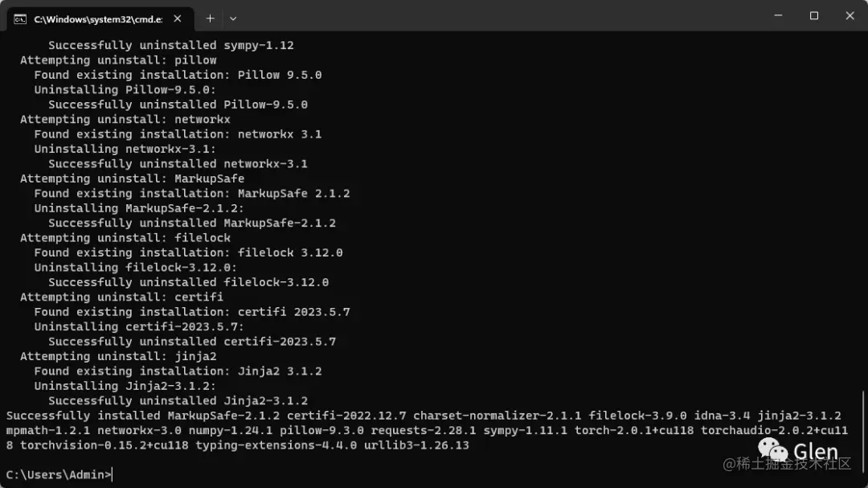Image resolution: width=868 pixels, height=488 pixels.
Task: Click "Successfully uninstalled networkx-3.1" line
Action: pos(178,164)
